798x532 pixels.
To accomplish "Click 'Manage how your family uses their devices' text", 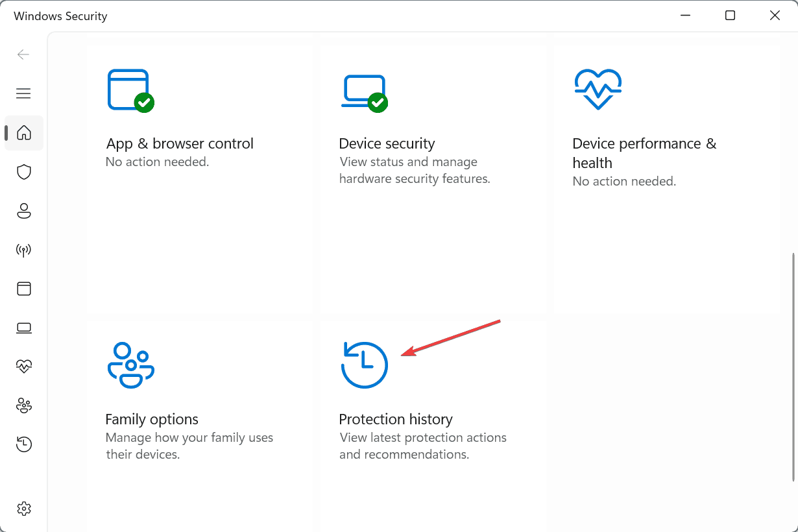I will [189, 446].
